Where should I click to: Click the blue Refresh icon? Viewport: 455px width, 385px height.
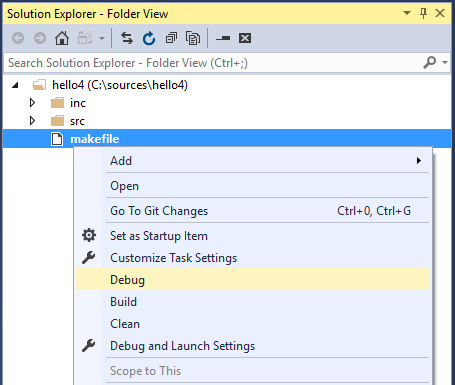coord(149,38)
